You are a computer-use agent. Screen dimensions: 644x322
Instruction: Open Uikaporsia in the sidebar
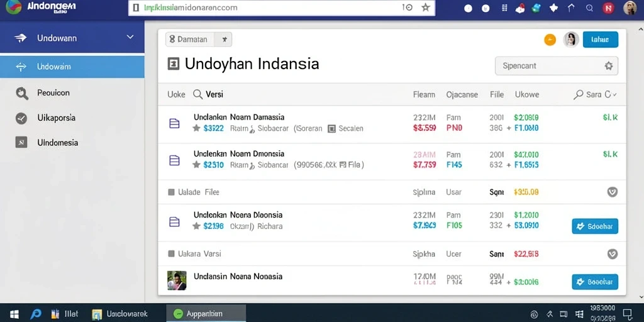(x=56, y=118)
